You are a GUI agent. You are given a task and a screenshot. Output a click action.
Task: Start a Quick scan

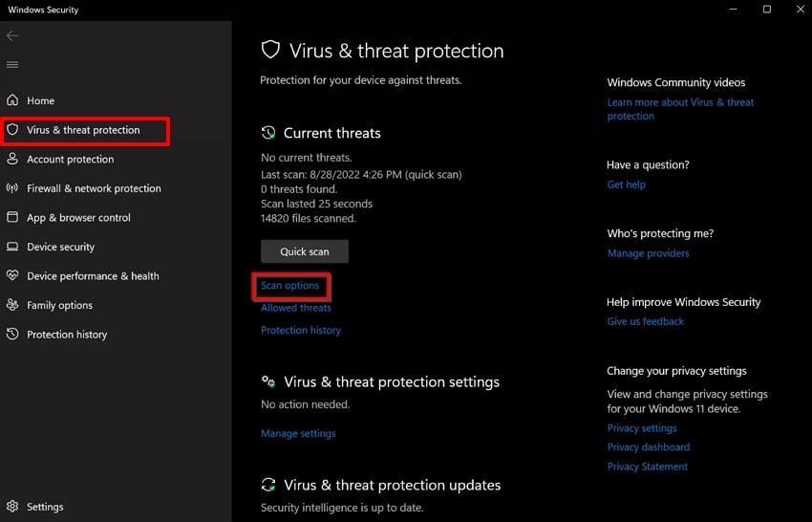click(304, 251)
